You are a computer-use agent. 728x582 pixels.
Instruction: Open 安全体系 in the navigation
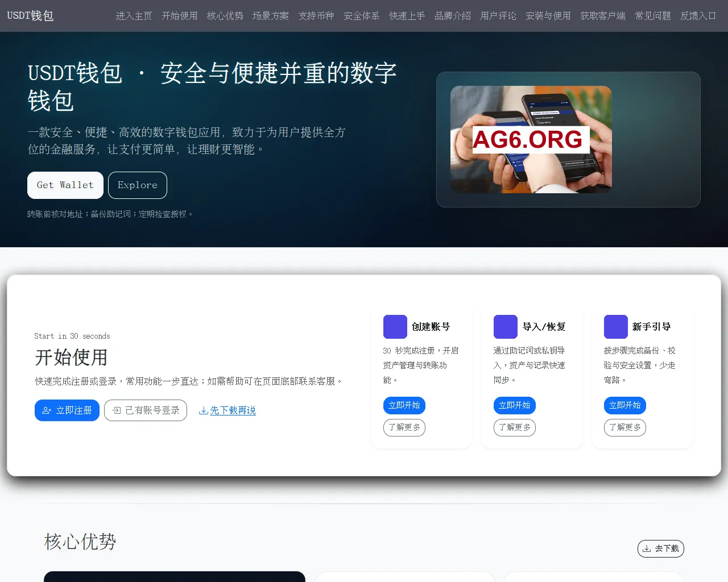pos(362,16)
